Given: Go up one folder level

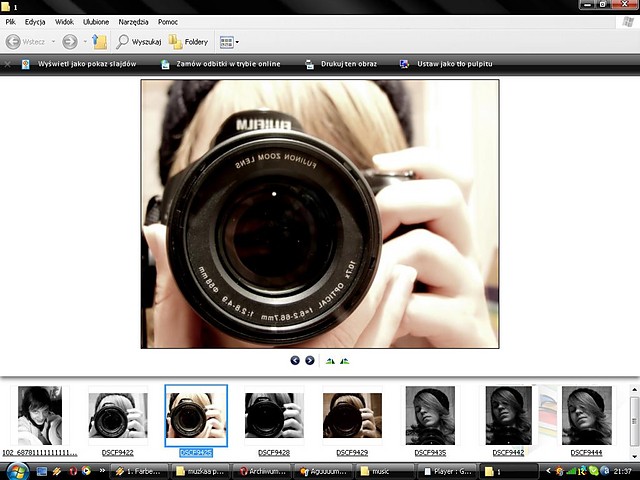Looking at the screenshot, I should [99, 42].
